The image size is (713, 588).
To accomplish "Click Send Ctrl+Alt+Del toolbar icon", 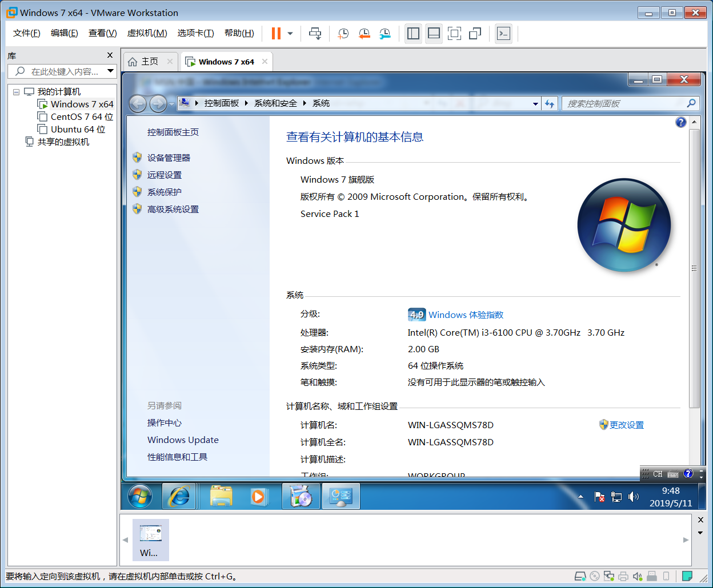I will click(315, 34).
